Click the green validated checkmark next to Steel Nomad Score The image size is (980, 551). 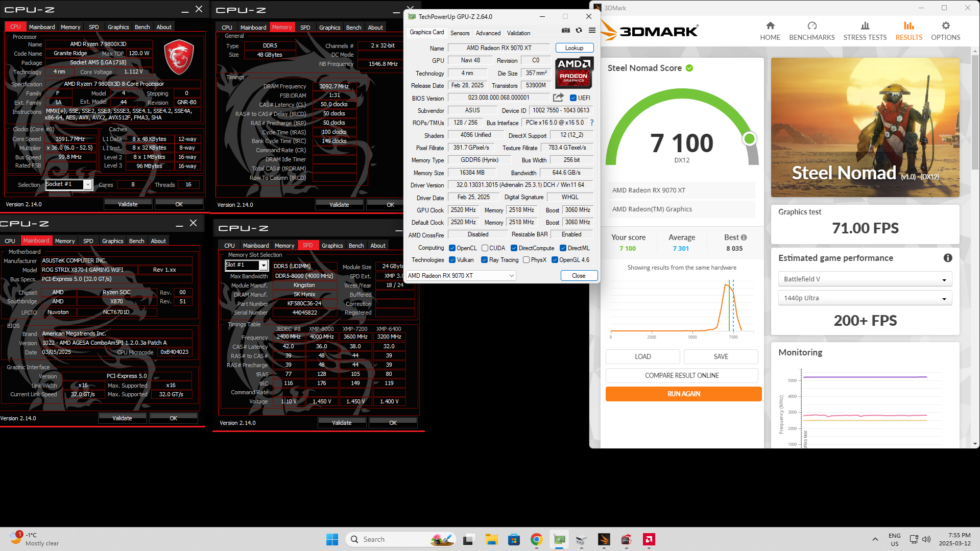click(x=689, y=68)
